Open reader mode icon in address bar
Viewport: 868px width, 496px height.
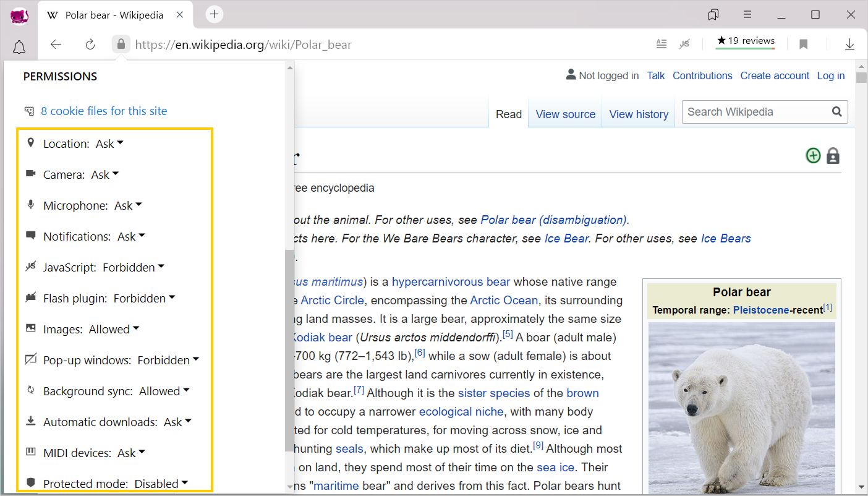pyautogui.click(x=662, y=44)
